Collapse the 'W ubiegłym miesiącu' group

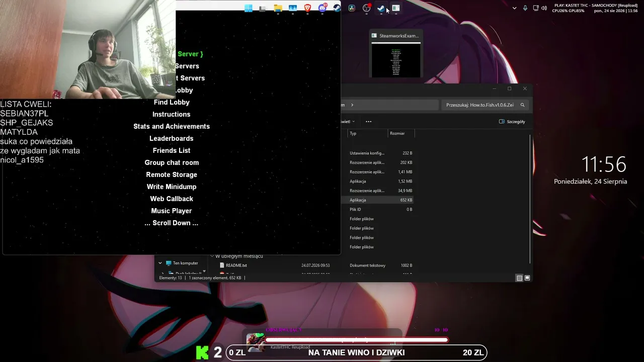[x=212, y=256]
